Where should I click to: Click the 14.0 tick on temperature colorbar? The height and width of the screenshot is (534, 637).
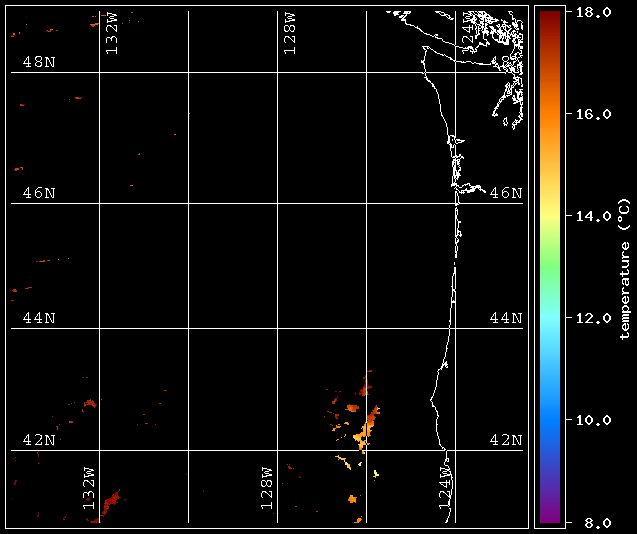(x=593, y=216)
